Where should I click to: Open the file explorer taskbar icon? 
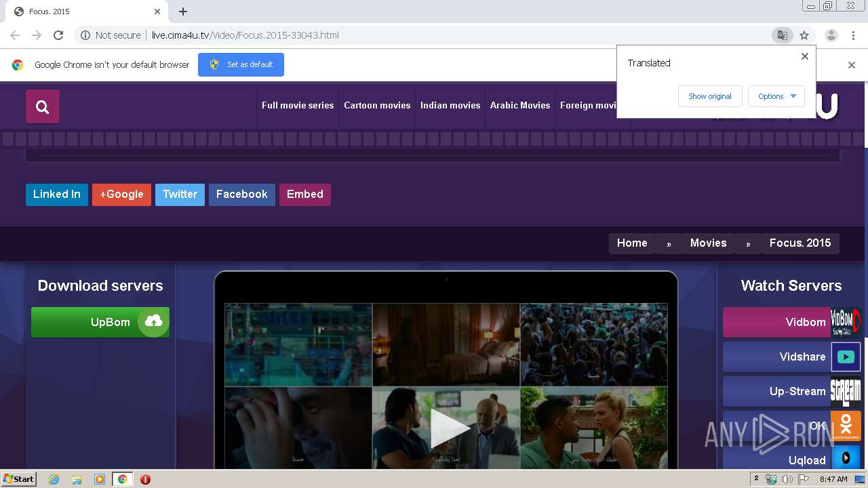[x=77, y=479]
